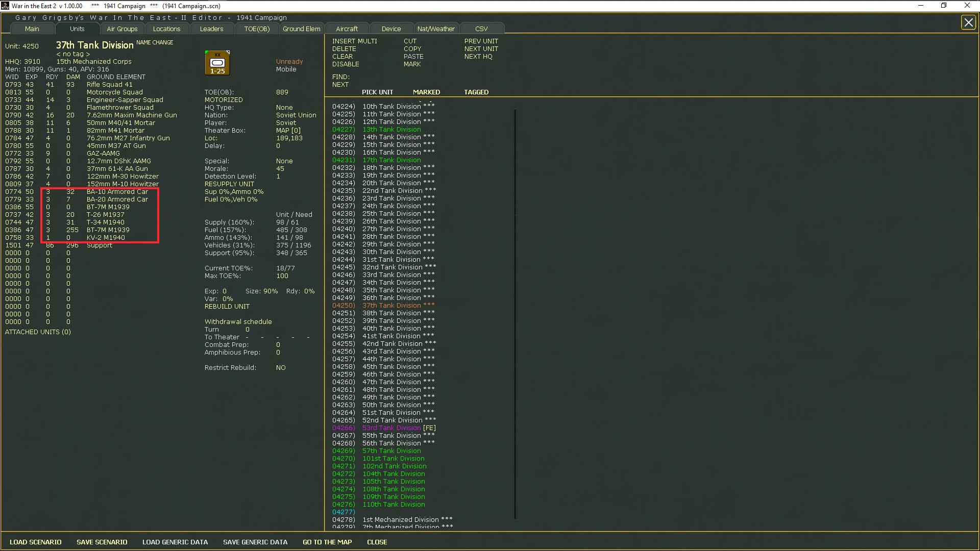Image resolution: width=980 pixels, height=551 pixels.
Task: Close the editor with the X button
Action: 968,22
